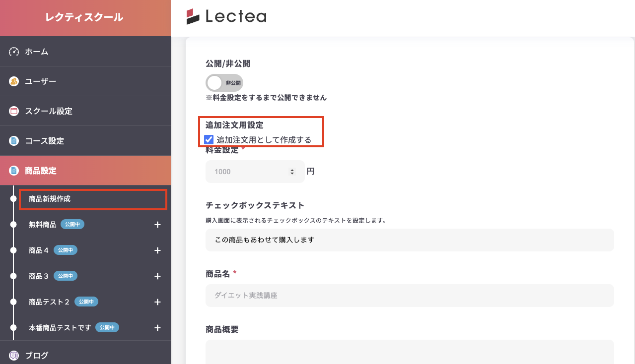
Task: Click the Course settings document icon
Action: (14, 141)
